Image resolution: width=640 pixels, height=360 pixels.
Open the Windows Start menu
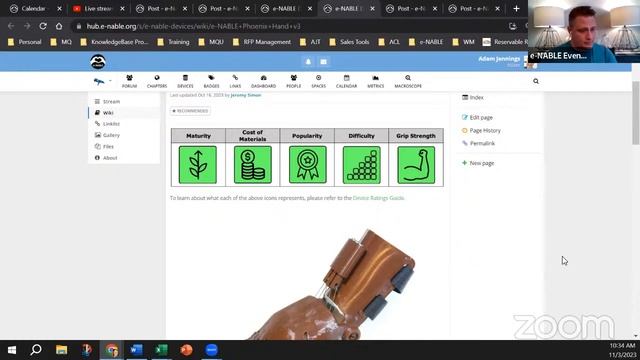(x=12, y=350)
